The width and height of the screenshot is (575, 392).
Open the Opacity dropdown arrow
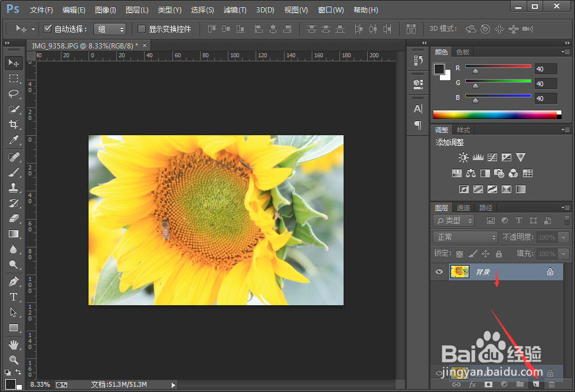point(564,237)
